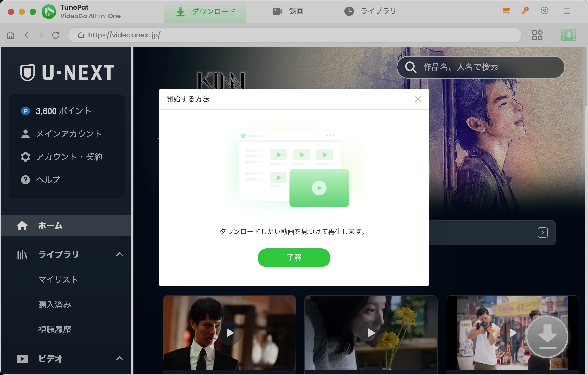The image size is (588, 375).
Task: Open マイリスト in the sidebar
Action: tap(58, 280)
